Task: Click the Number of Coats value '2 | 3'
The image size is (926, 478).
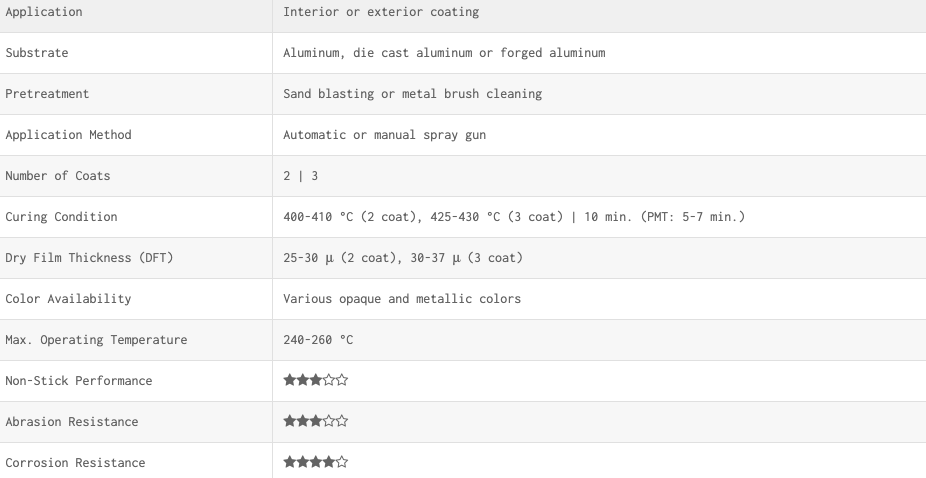Action: 301,175
